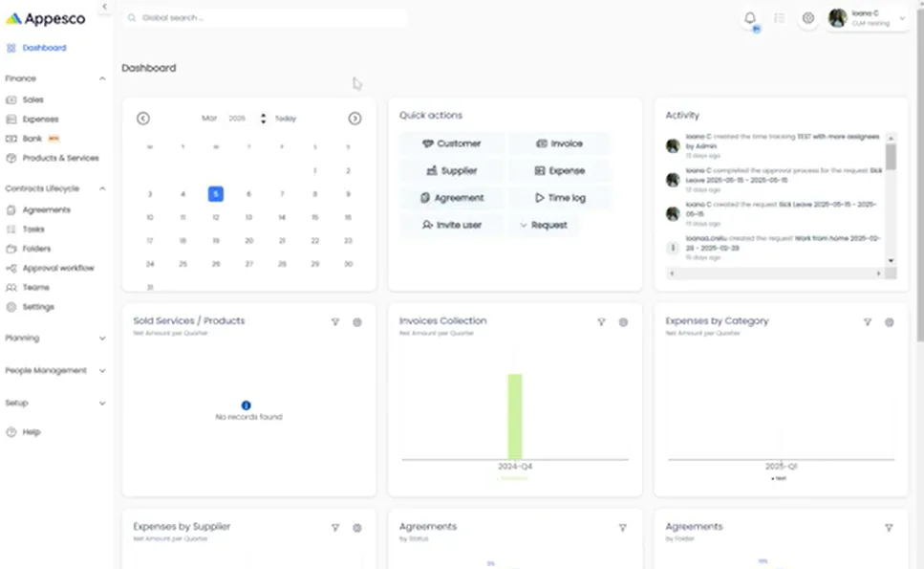Click the Invite user button
This screenshot has width=924, height=569.
tap(451, 225)
